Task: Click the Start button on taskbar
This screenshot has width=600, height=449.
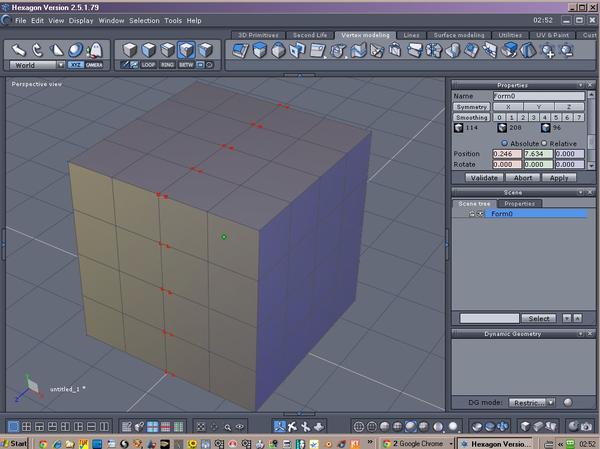Action: click(x=15, y=443)
